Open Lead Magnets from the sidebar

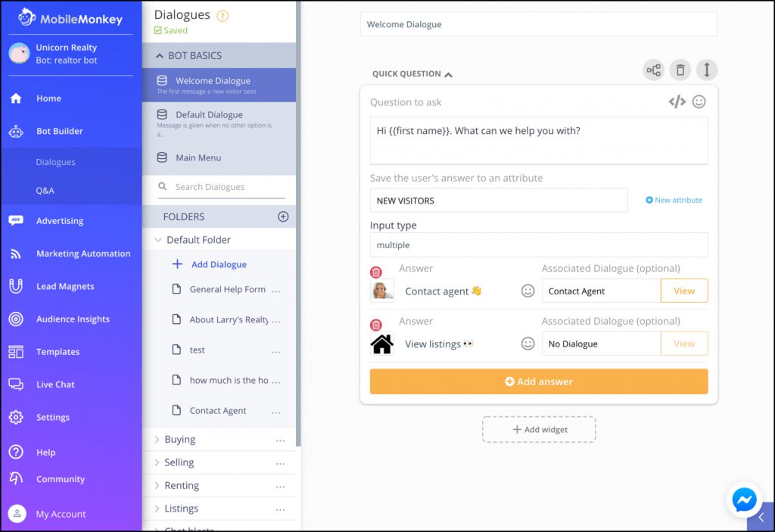(x=65, y=286)
